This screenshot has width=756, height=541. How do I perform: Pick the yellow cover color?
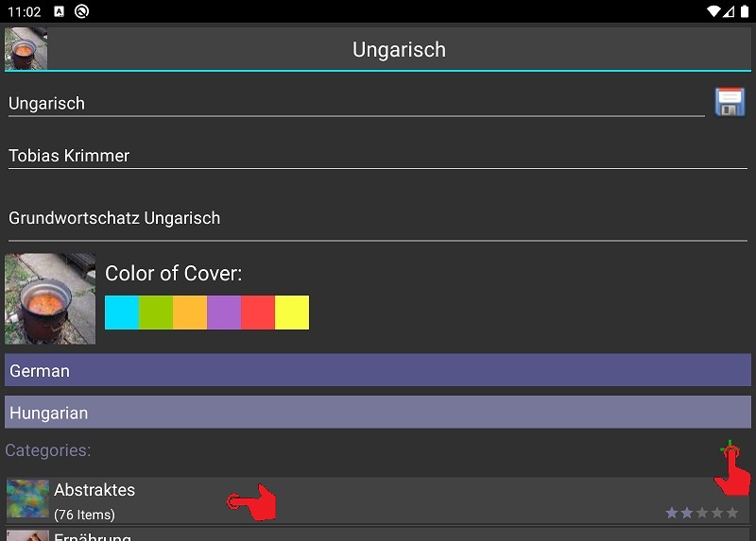coord(292,313)
